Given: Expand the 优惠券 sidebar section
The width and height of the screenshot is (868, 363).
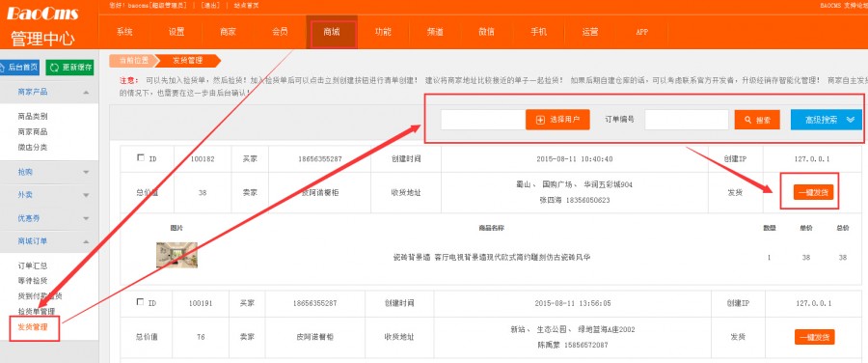Looking at the screenshot, I should (x=86, y=218).
